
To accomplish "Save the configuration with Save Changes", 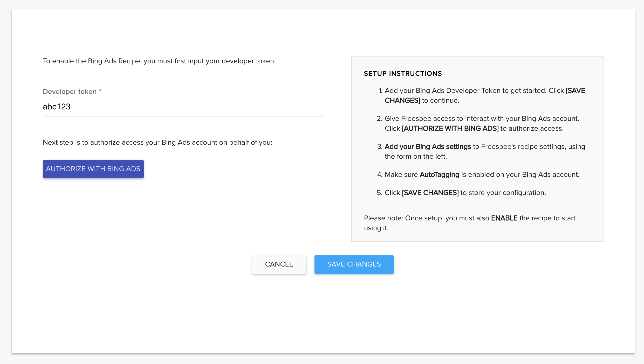I will coord(354,264).
